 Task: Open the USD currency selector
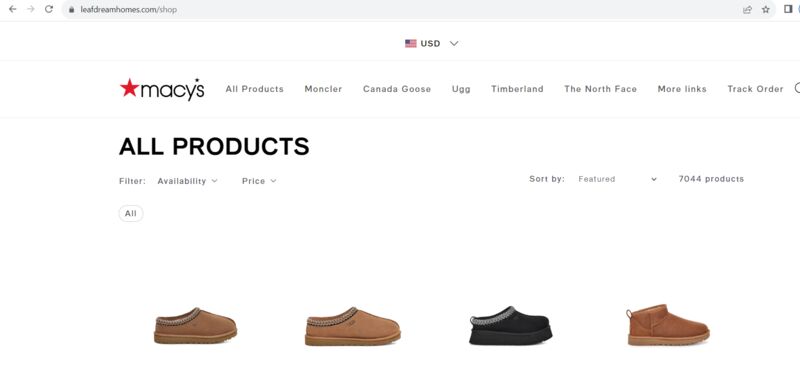[x=432, y=43]
